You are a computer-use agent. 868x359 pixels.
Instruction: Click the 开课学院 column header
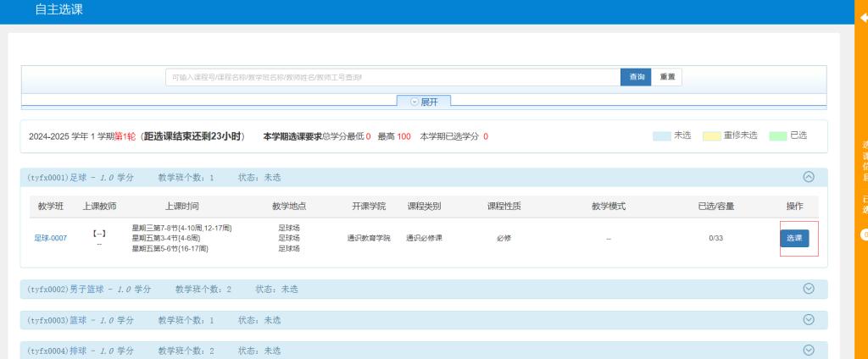coord(369,207)
